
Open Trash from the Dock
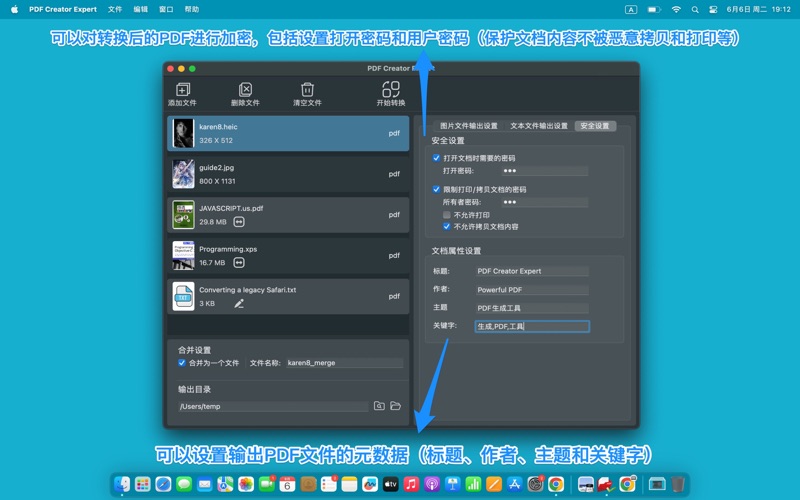pyautogui.click(x=678, y=484)
